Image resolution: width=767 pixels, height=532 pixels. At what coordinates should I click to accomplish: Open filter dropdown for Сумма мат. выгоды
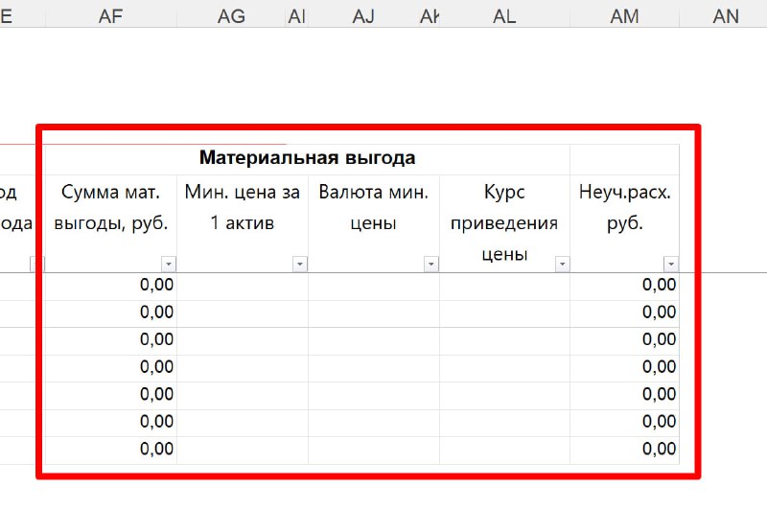coord(169,264)
